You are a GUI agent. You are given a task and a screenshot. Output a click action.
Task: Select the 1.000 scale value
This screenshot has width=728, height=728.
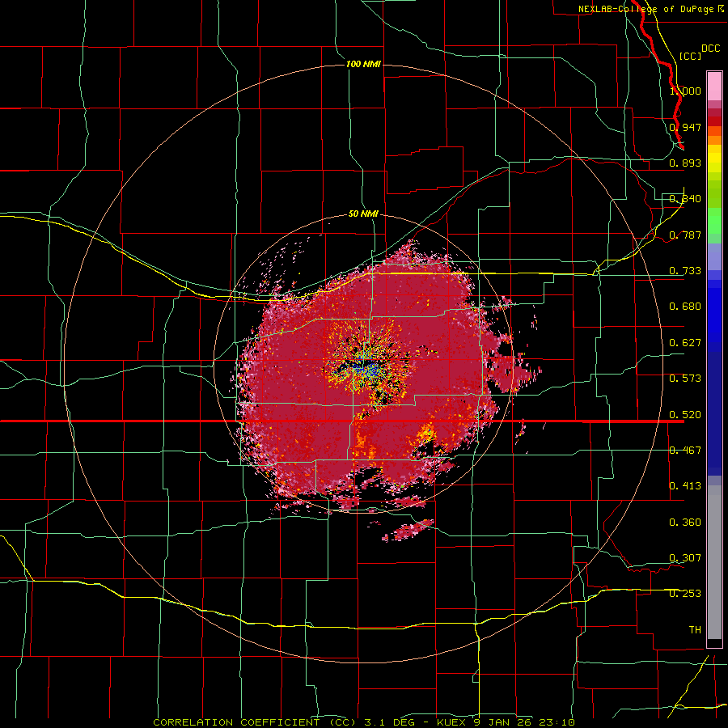(685, 91)
